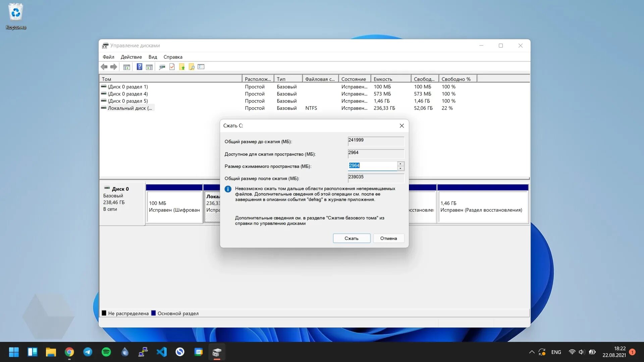Open Spotify from the taskbar
This screenshot has width=644, height=362.
[x=106, y=352]
